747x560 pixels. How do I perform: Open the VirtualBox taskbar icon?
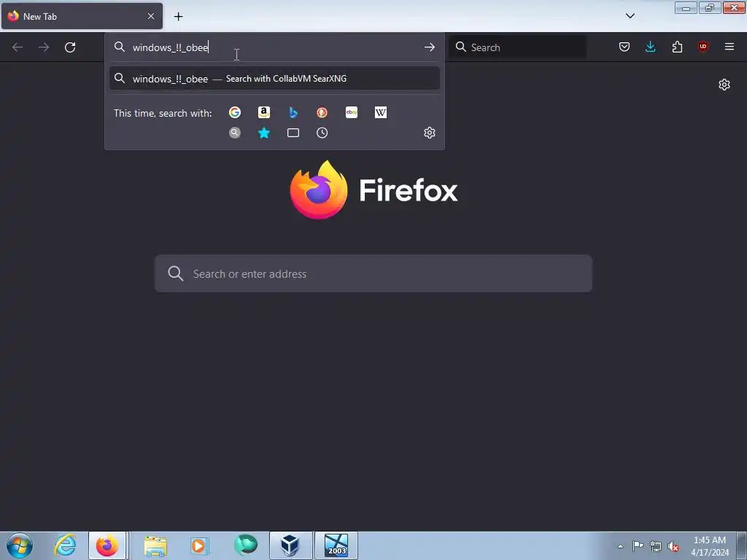pyautogui.click(x=290, y=545)
